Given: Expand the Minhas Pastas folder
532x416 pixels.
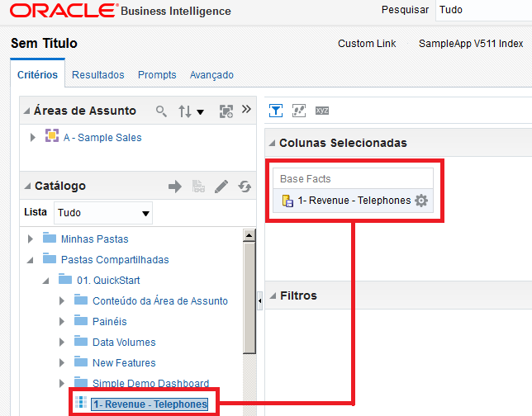Looking at the screenshot, I should 31,239.
